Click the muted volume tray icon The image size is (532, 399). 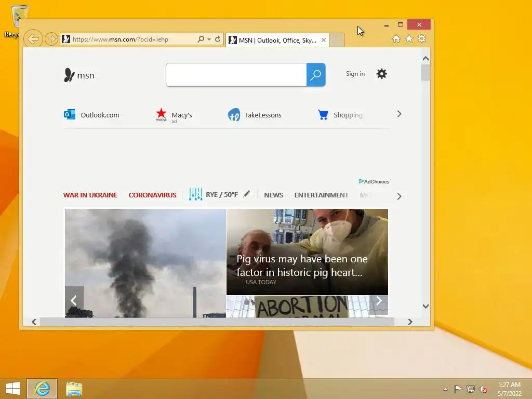point(483,389)
